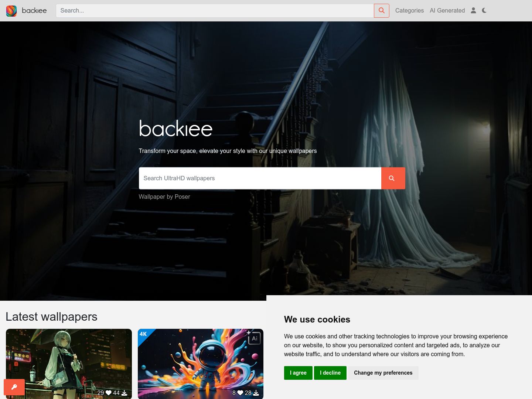Open Change my preferences
The width and height of the screenshot is (532, 399).
click(x=383, y=373)
